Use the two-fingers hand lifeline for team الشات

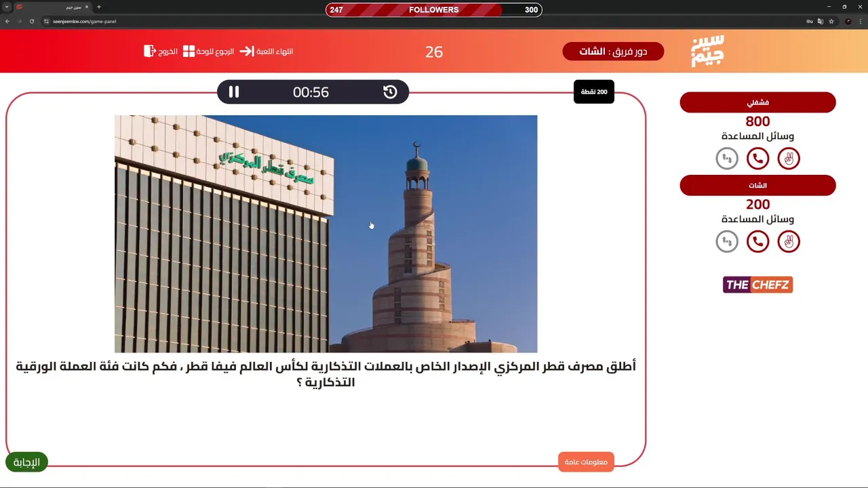[x=789, y=241]
